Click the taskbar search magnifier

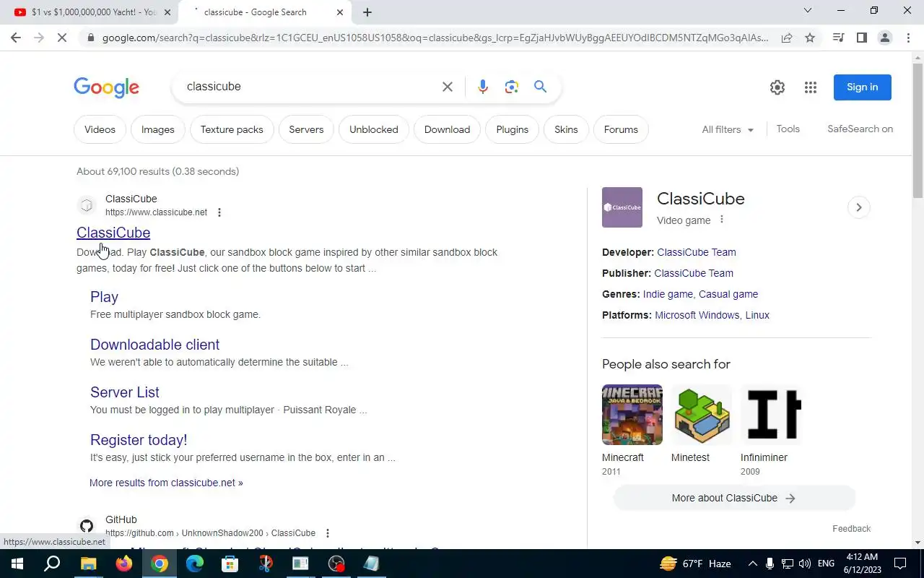53,564
